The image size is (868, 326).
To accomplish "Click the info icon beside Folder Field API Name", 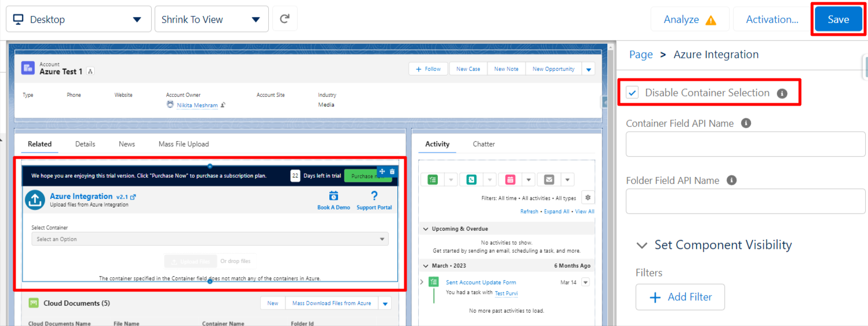I will click(732, 180).
